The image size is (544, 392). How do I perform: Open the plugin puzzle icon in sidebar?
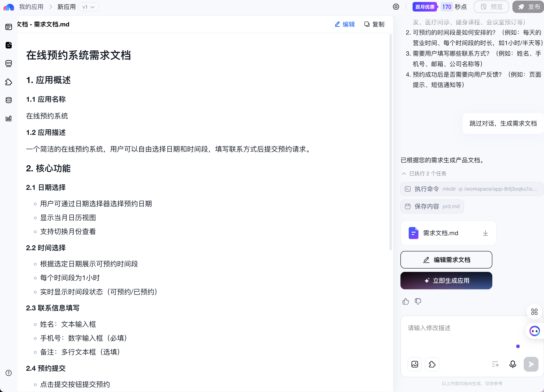click(x=9, y=82)
